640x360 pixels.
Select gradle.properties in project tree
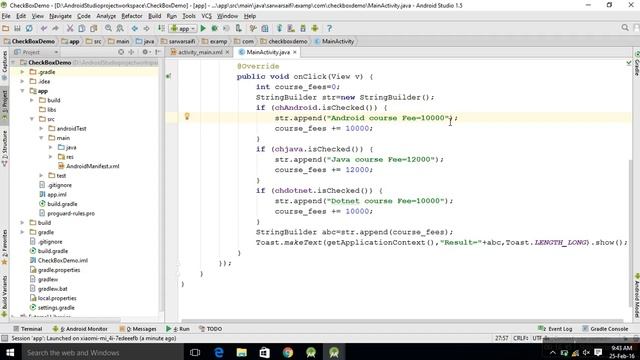click(x=55, y=270)
